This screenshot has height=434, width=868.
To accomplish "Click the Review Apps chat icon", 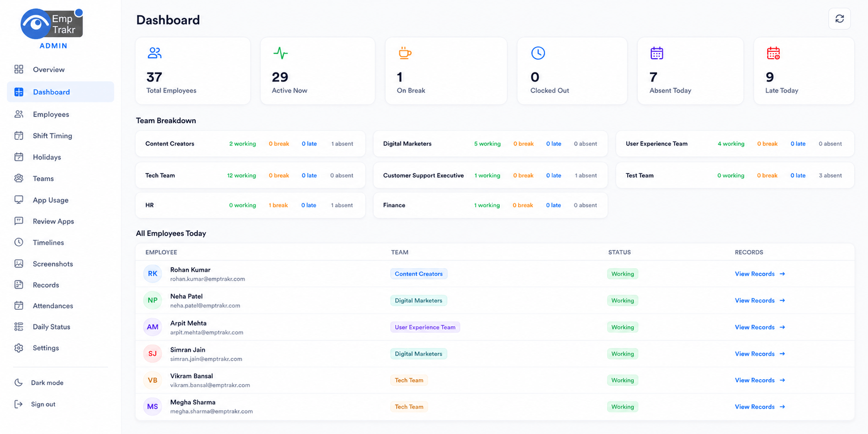I will 19,221.
